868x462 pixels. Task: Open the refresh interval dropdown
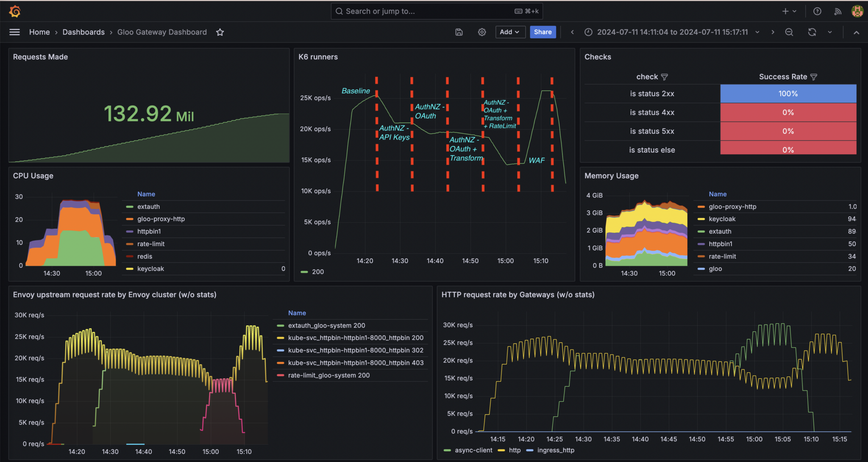pos(830,32)
